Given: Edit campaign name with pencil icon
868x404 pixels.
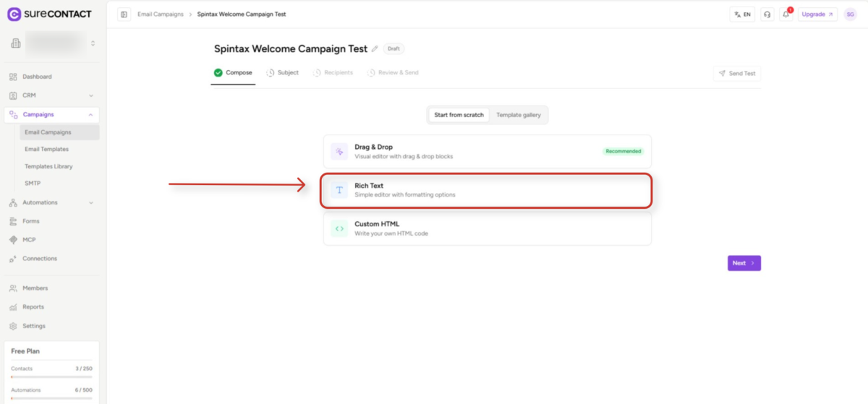Looking at the screenshot, I should (x=375, y=49).
